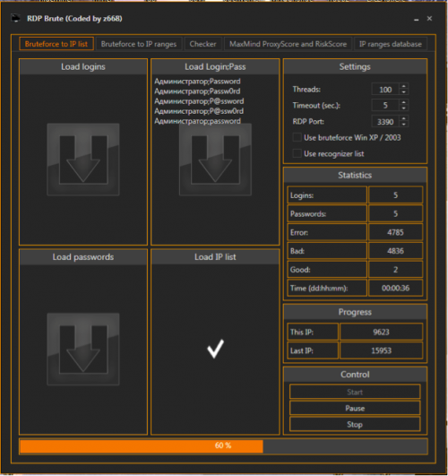
Task: Click the Timeout field showing 5
Action: (385, 106)
